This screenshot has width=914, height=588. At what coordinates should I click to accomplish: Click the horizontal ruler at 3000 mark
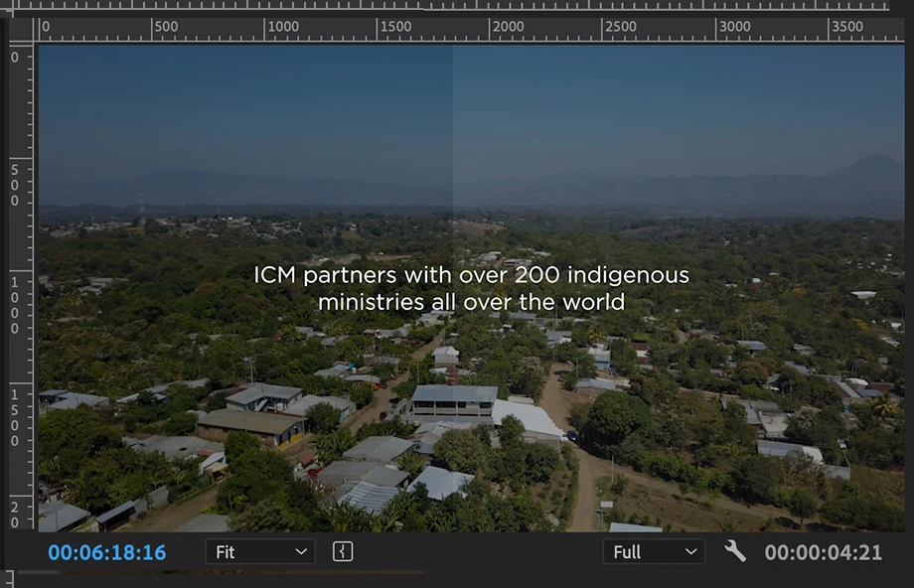point(734,27)
